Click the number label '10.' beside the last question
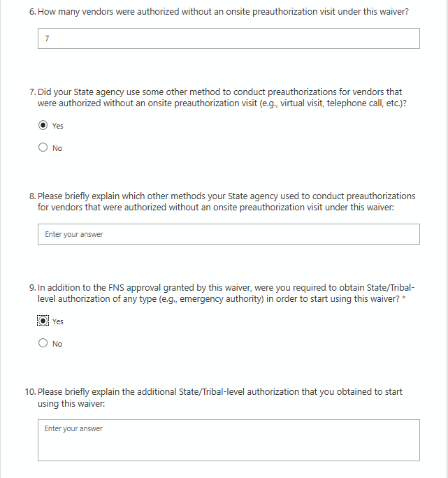The image size is (448, 478). pyautogui.click(x=30, y=392)
